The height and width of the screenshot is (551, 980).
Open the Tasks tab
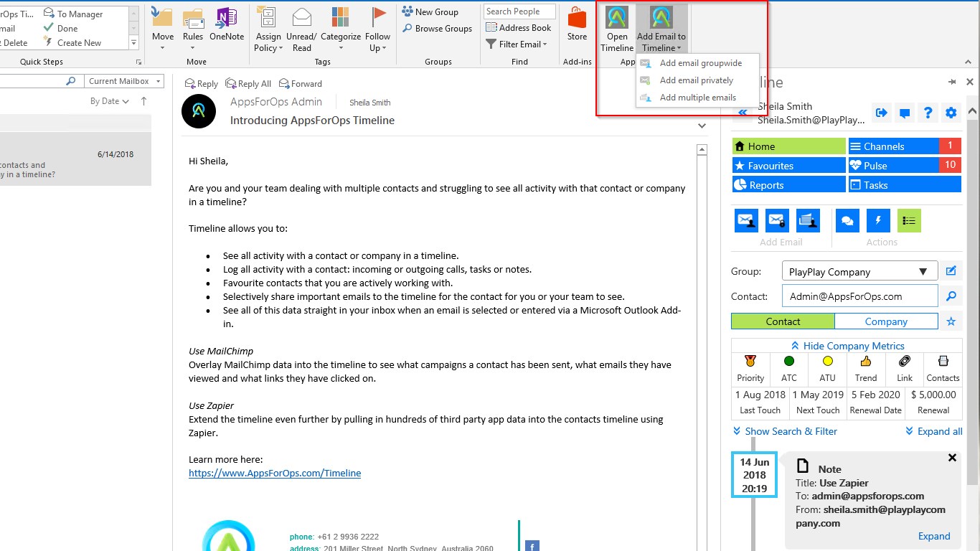coord(905,185)
